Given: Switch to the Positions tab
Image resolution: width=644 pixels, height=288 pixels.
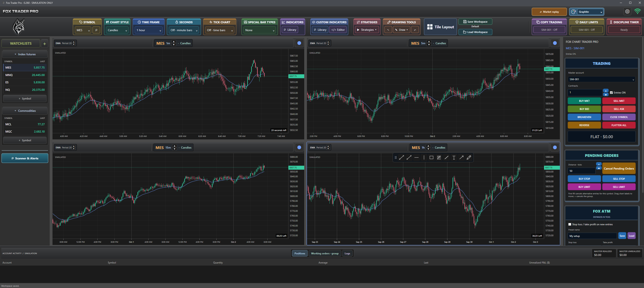Looking at the screenshot, I should coord(299,253).
